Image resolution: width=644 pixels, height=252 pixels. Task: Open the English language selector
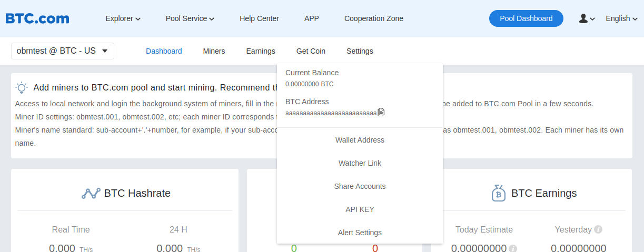(621, 18)
